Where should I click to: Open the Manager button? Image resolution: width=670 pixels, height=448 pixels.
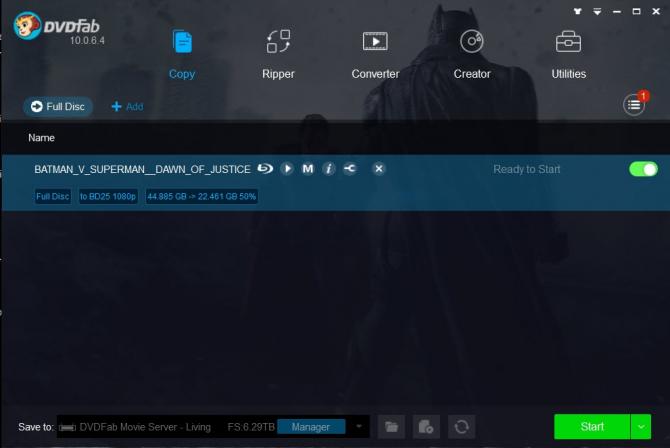click(x=311, y=427)
